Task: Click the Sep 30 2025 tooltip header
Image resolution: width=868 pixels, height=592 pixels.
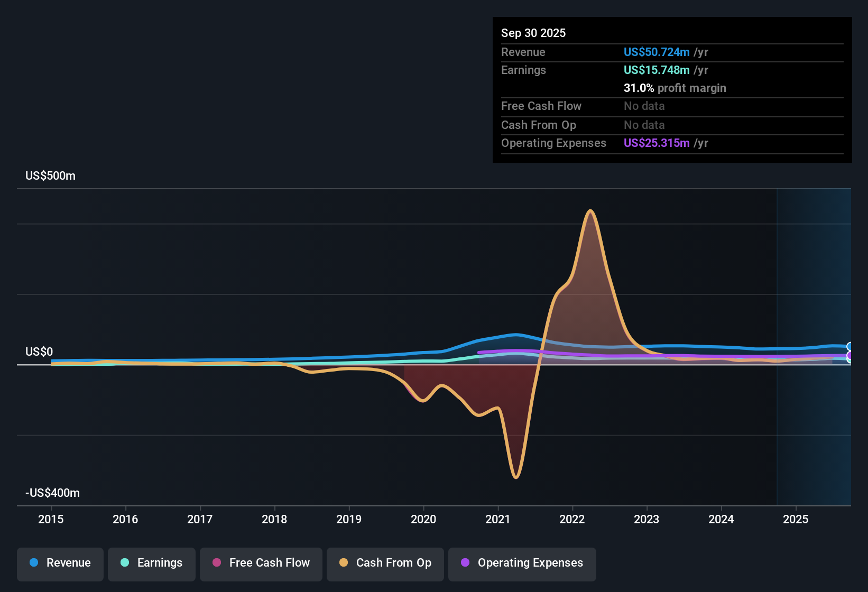Action: [533, 33]
